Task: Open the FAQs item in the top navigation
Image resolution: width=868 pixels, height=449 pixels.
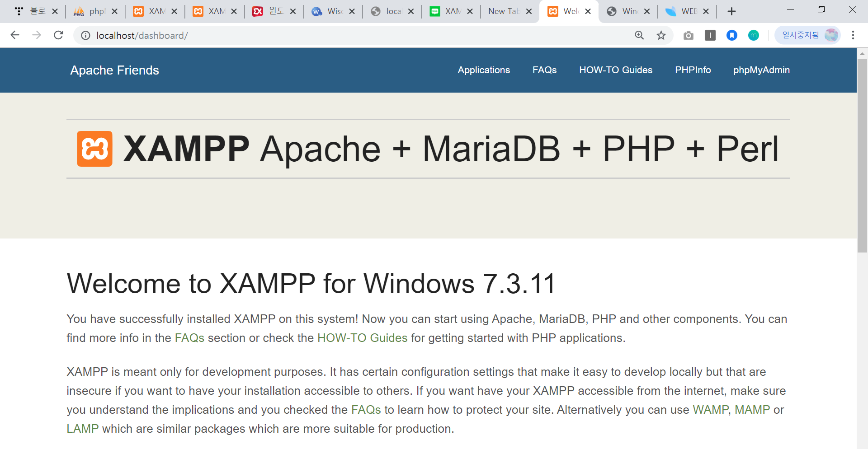Action: pyautogui.click(x=544, y=70)
